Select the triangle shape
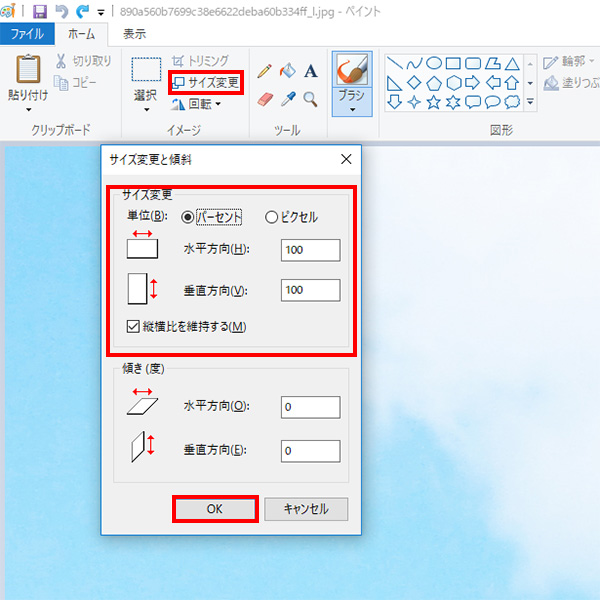This screenshot has width=600, height=600. (512, 63)
